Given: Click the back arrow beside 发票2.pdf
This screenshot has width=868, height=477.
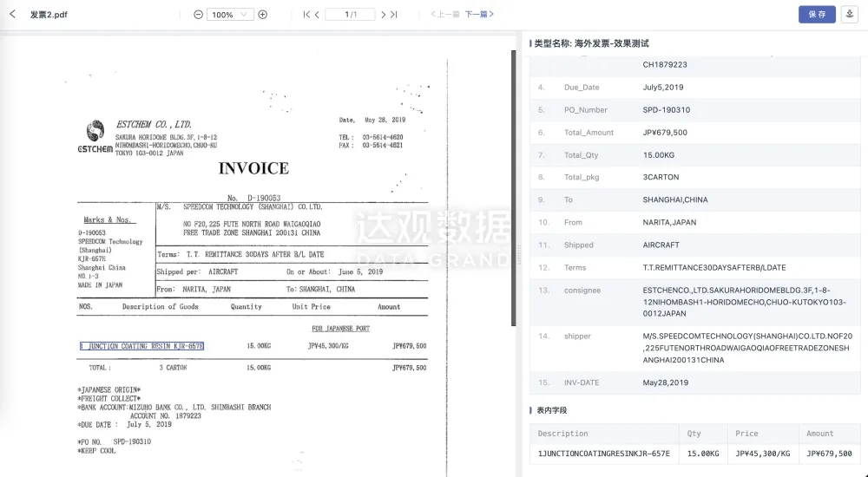Looking at the screenshot, I should tap(12, 15).
